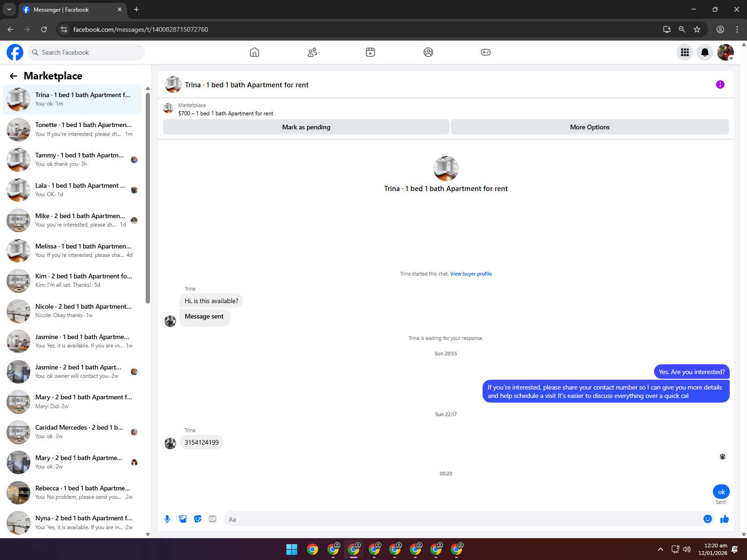Open the install app icon in address bar

[667, 29]
